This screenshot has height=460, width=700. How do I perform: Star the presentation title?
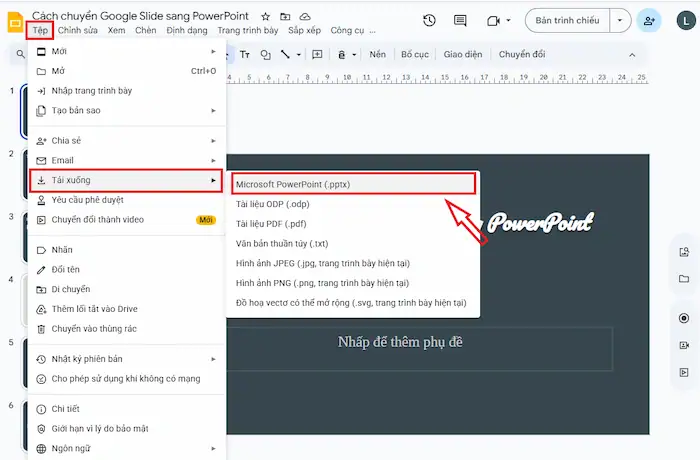pyautogui.click(x=265, y=17)
